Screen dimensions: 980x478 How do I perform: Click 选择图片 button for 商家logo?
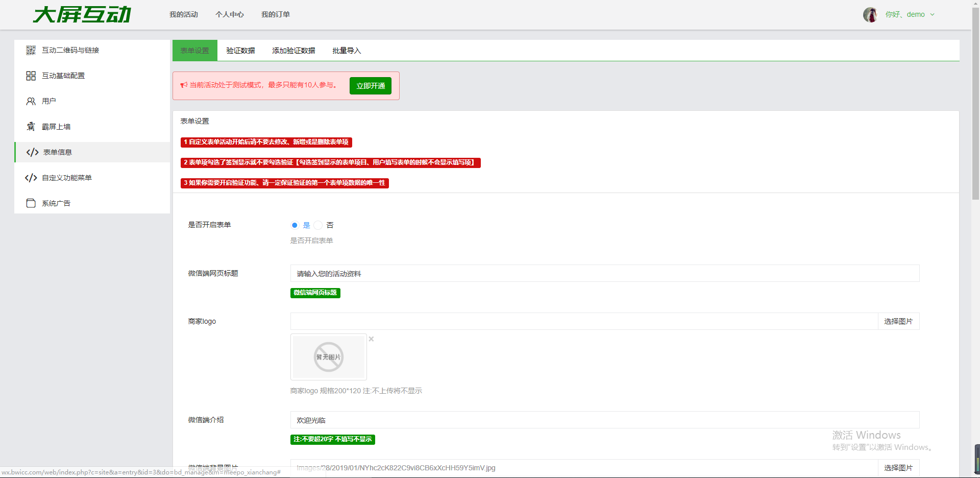[898, 321]
